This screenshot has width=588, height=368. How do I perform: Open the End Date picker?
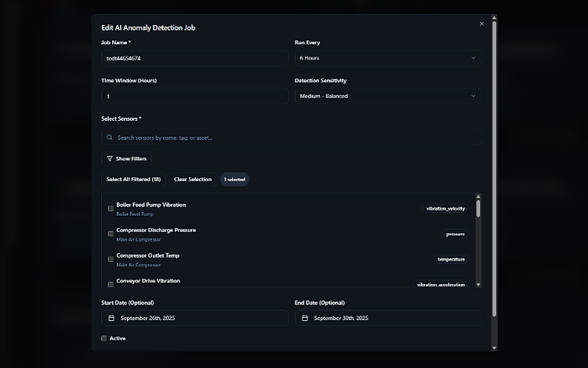pyautogui.click(x=388, y=318)
